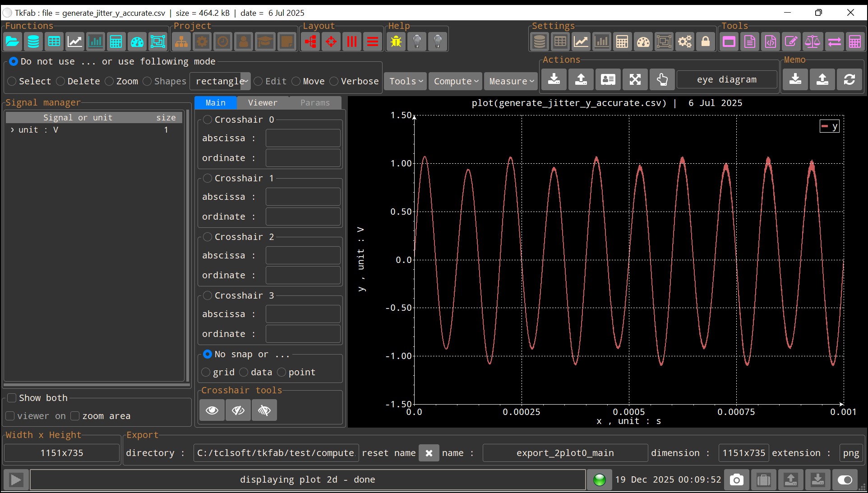Click the database stack icon in Functions
Viewport: 868px width, 493px height.
(33, 42)
